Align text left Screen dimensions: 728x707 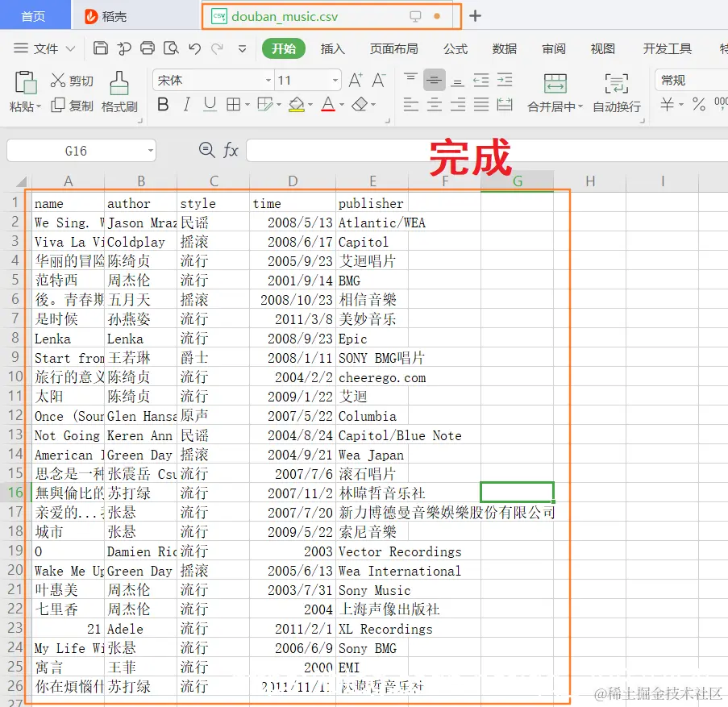click(410, 105)
